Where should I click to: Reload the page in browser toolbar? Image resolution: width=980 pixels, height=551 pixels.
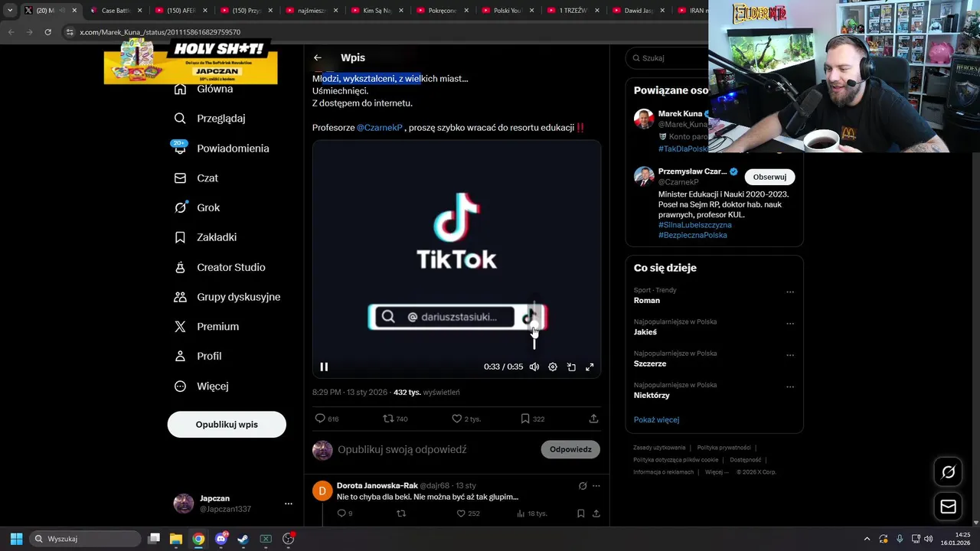point(47,32)
